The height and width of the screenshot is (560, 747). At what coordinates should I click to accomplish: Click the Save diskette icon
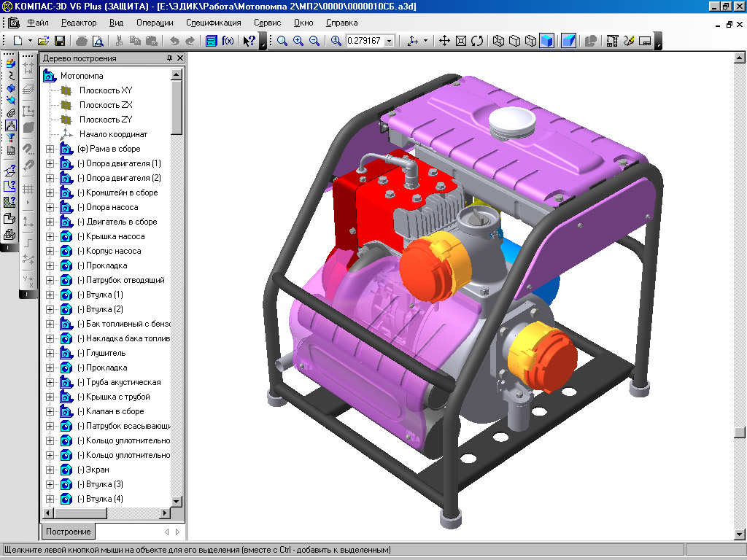tap(60, 41)
